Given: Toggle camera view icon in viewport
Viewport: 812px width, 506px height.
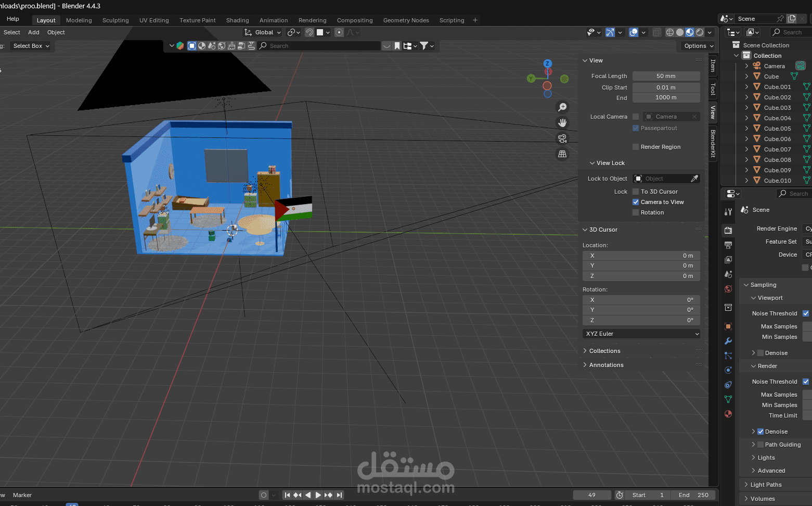Looking at the screenshot, I should click(562, 138).
